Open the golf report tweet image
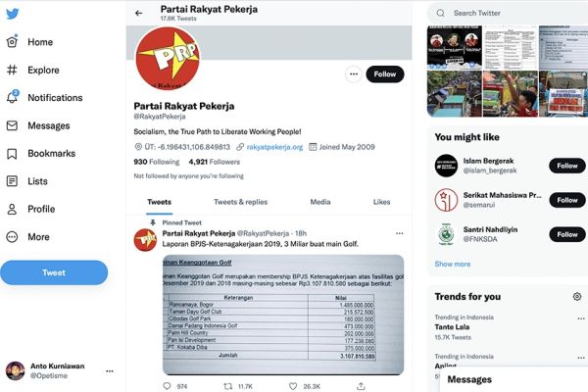 click(283, 315)
